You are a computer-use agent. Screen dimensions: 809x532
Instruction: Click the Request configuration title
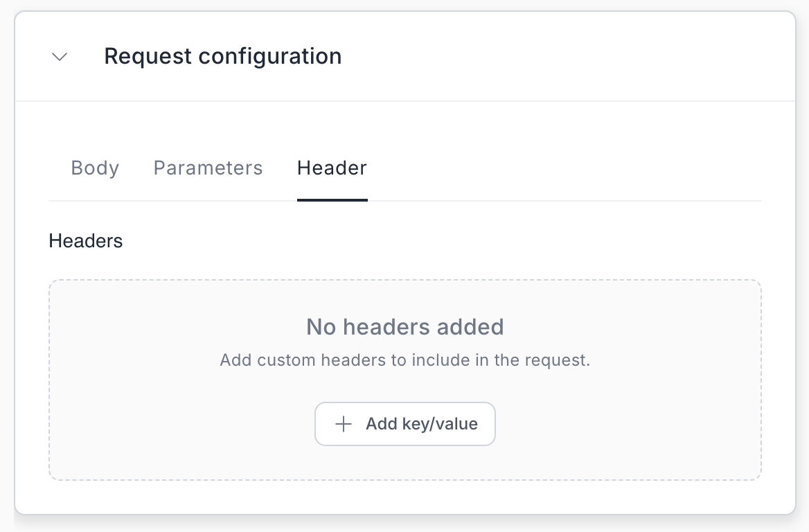(222, 56)
